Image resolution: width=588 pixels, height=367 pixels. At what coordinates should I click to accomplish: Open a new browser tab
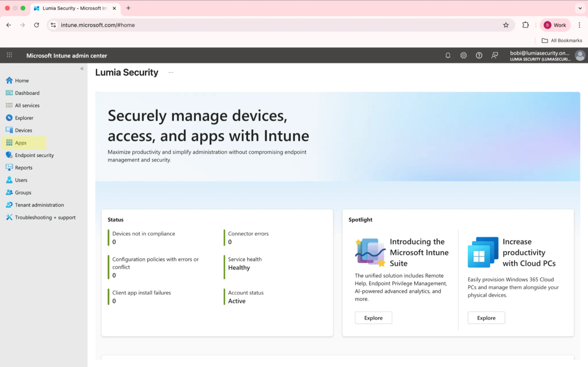pyautogui.click(x=128, y=8)
